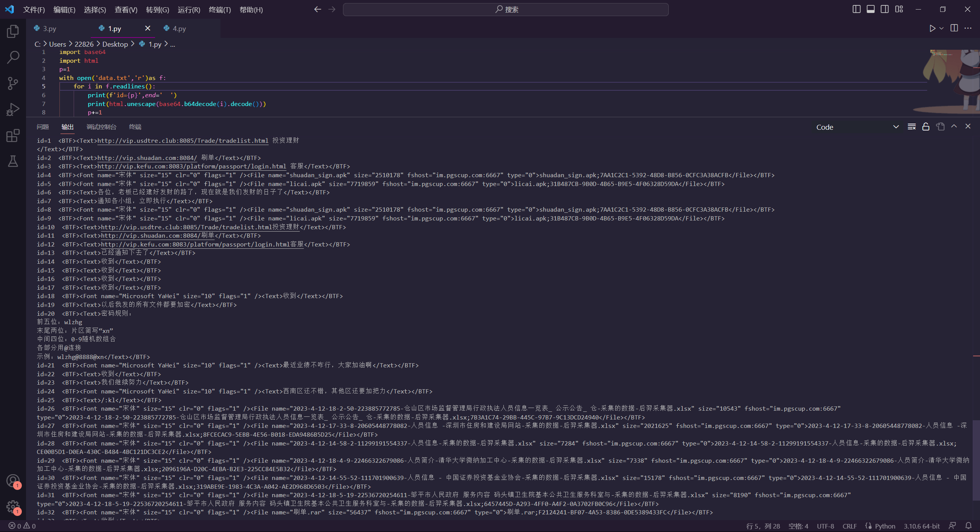Viewport: 980px width, 532px height.
Task: Open the Search view in activity bar
Action: [x=13, y=57]
